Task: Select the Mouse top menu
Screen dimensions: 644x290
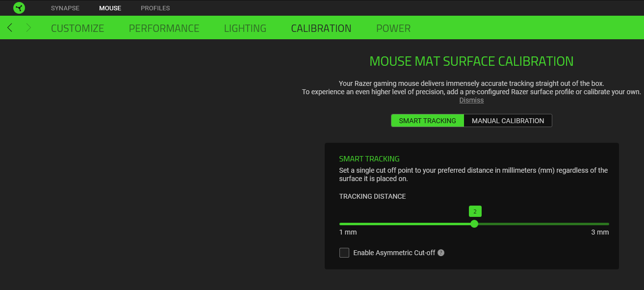Action: (110, 8)
